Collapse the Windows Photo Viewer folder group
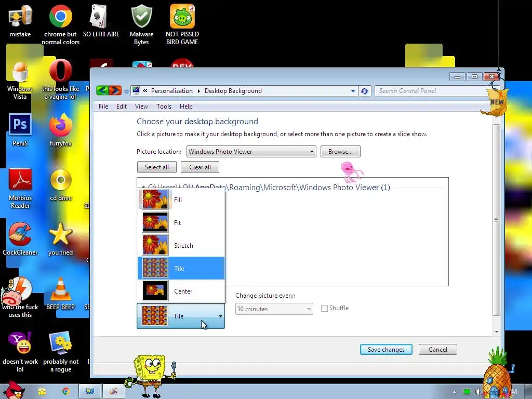The width and height of the screenshot is (532, 399). tap(143, 187)
